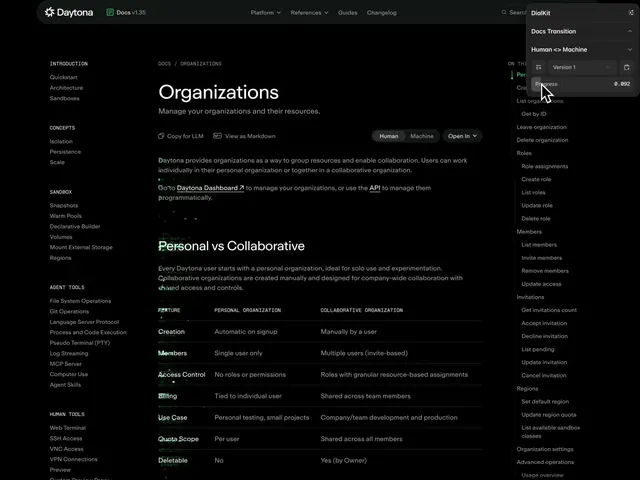Jump to Role assignments section
This screenshot has height=480, width=640.
point(544,166)
